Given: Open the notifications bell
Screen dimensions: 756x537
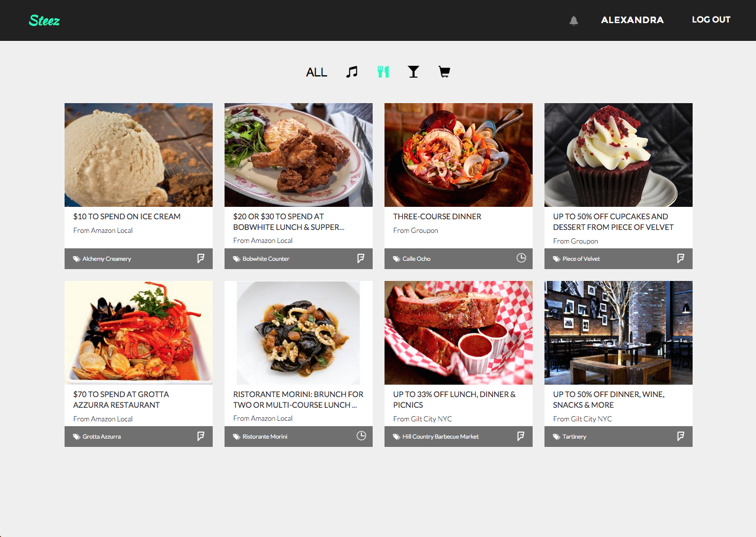Looking at the screenshot, I should (x=574, y=21).
